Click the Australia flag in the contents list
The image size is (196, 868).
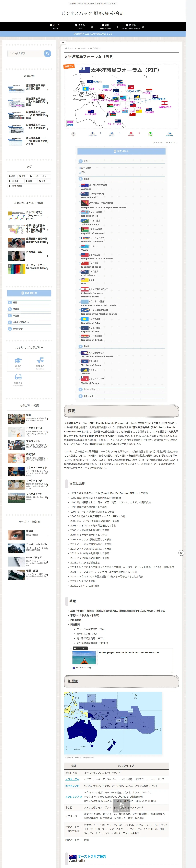tap(85, 185)
